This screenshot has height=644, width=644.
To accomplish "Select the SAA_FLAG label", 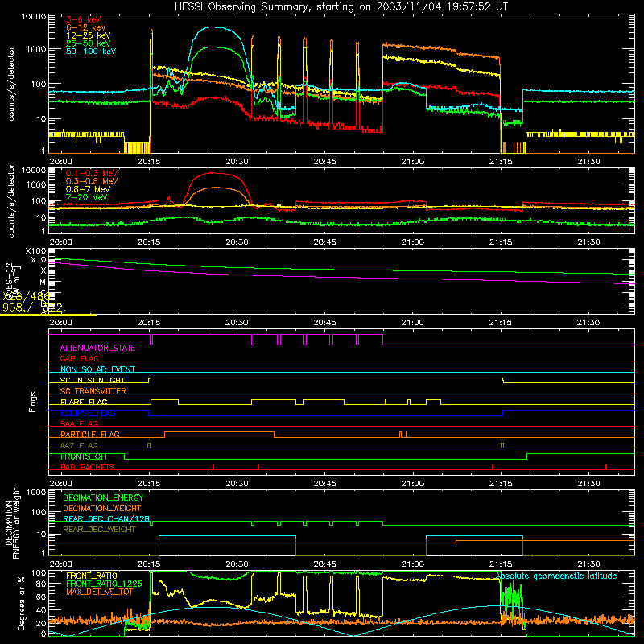I will coord(79,423).
